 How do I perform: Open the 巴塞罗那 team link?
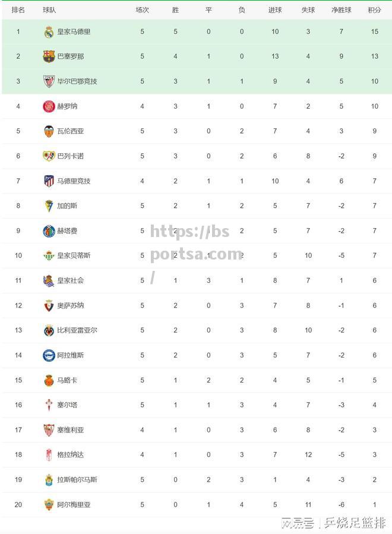(x=71, y=56)
